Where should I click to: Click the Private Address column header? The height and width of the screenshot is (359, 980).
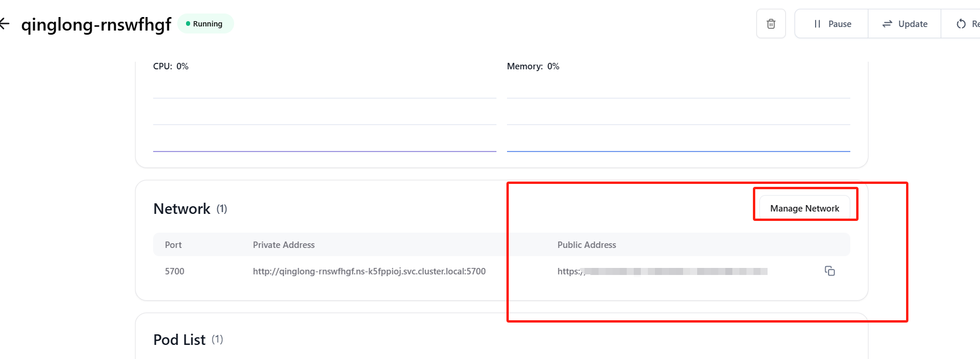[283, 245]
